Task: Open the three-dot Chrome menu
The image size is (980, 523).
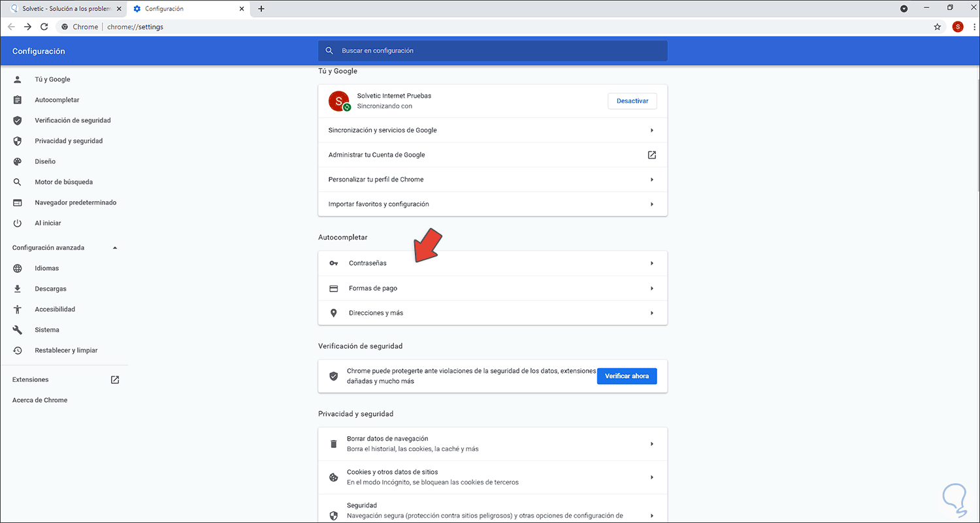Action: (x=973, y=27)
